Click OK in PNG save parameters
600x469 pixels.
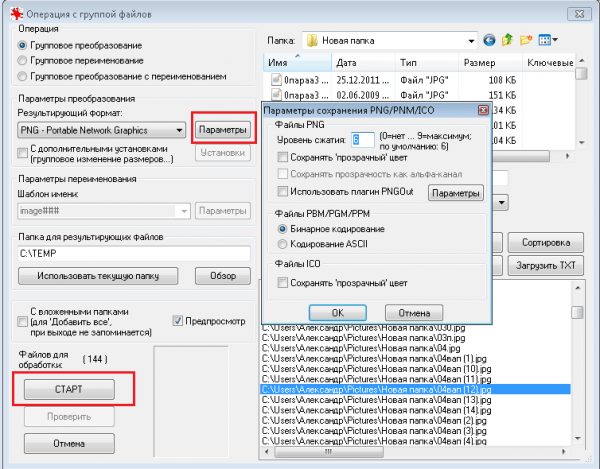(x=336, y=312)
